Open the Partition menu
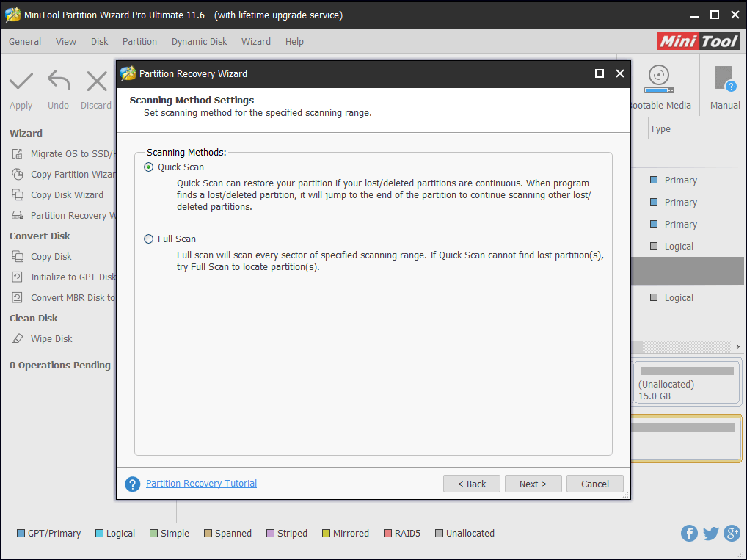This screenshot has height=560, width=747. point(139,41)
